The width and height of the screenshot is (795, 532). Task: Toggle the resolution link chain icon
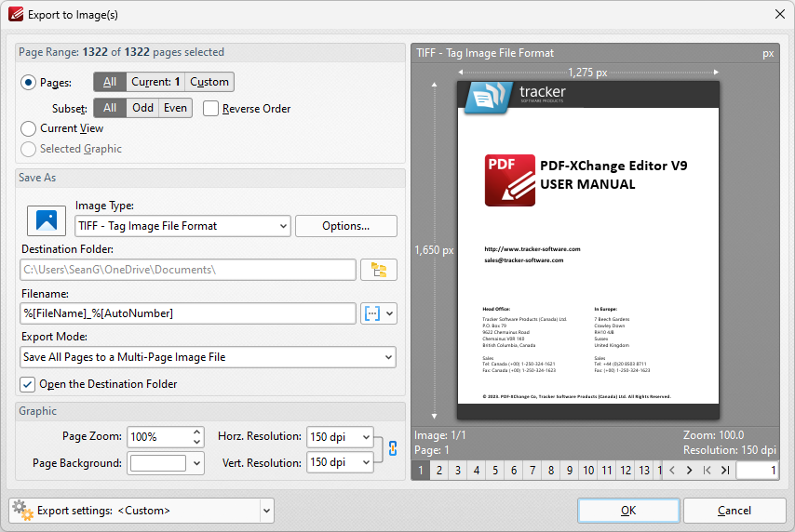[393, 448]
